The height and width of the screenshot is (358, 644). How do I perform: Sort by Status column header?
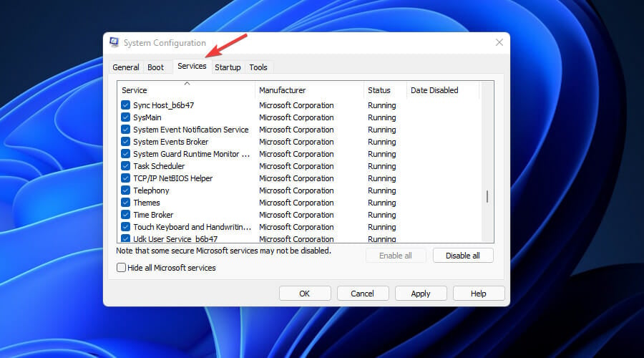point(385,90)
